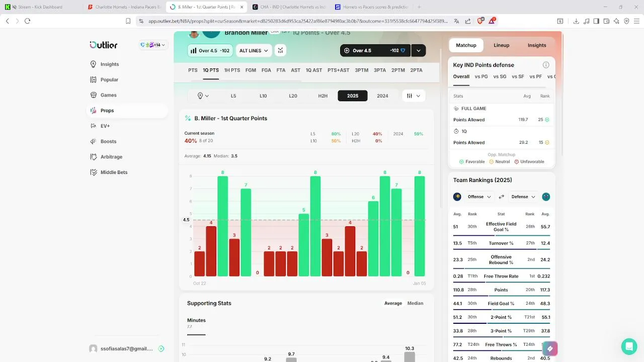Open the Insights panel tab

[537, 45]
